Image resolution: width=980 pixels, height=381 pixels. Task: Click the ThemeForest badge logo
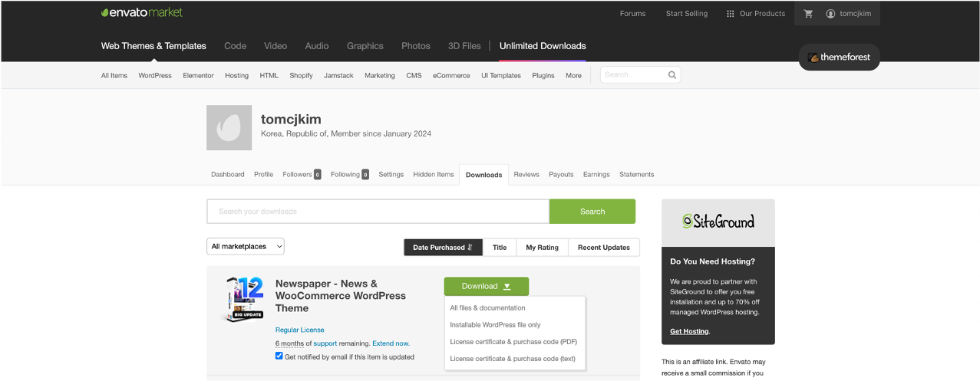point(840,57)
